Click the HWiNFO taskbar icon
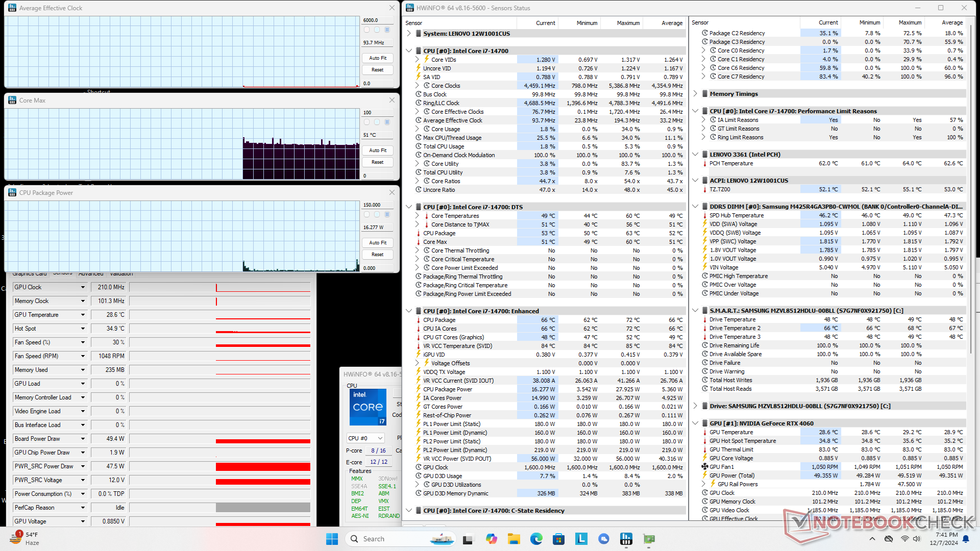The width and height of the screenshot is (980, 551). (626, 539)
